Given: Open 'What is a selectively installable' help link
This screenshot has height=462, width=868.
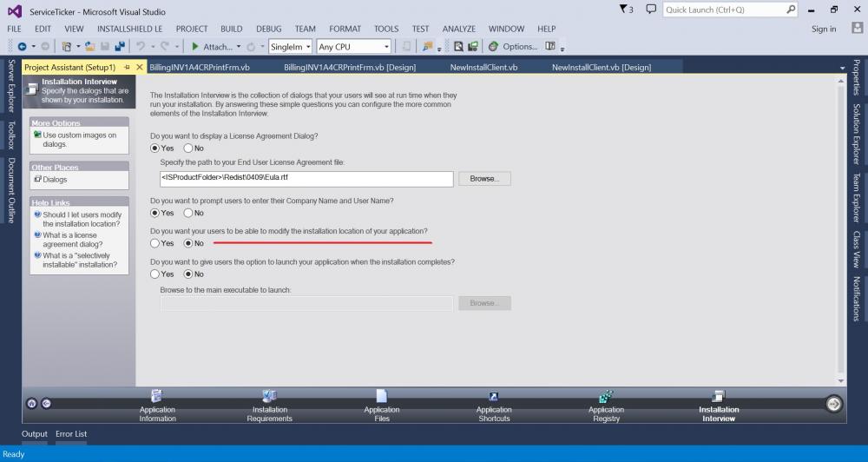Looking at the screenshot, I should click(80, 261).
